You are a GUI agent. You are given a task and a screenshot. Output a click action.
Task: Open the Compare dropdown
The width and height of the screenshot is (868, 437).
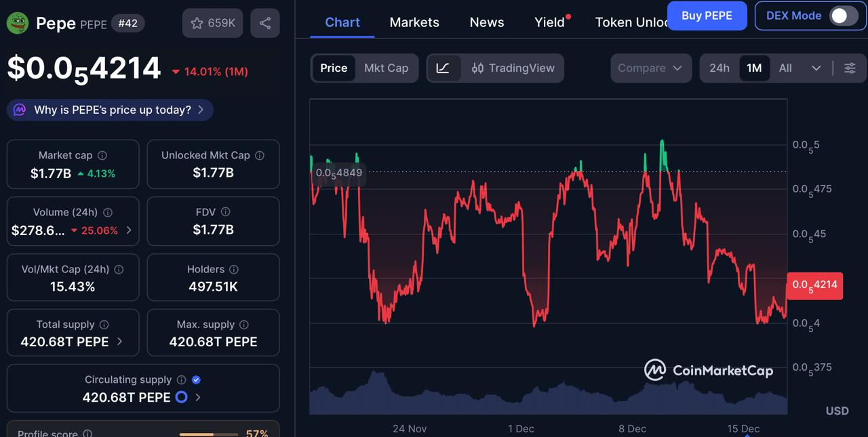(x=650, y=68)
